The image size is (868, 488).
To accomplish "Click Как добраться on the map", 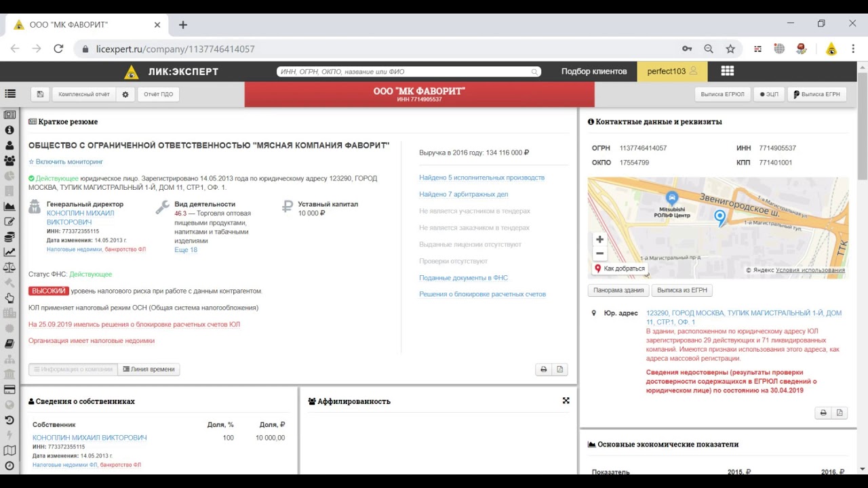I will 620,268.
